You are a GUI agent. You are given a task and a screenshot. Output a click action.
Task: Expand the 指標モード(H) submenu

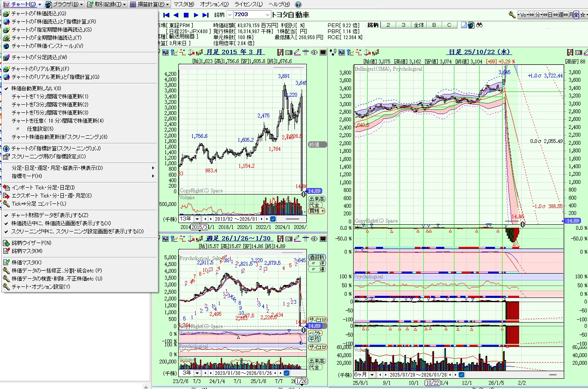pyautogui.click(x=27, y=176)
